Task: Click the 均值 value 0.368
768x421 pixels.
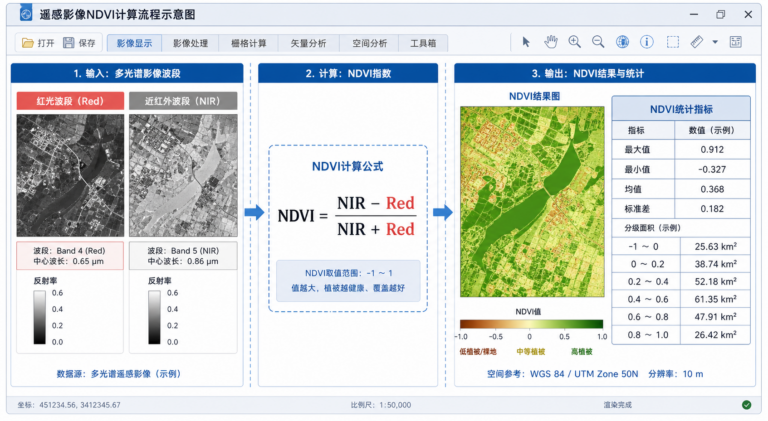Action: pyautogui.click(x=712, y=189)
